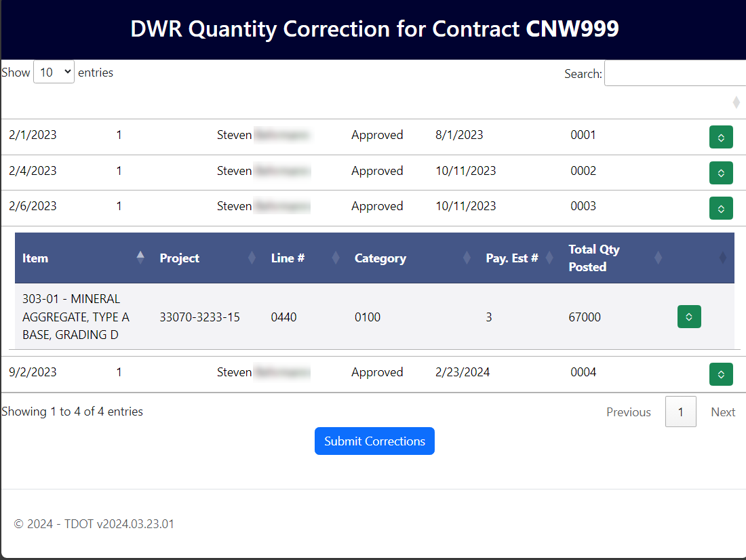Select page 1 in pagination
Screen dimensions: 746x560
click(681, 412)
